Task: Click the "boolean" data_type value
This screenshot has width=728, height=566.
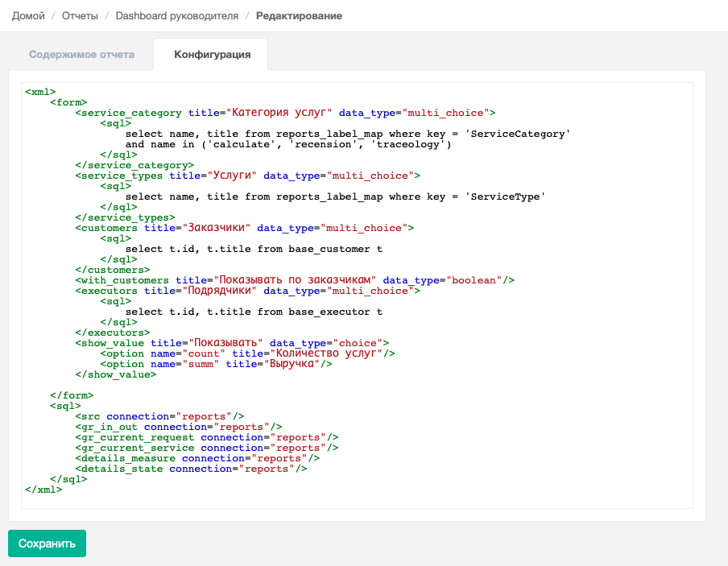Action: (x=474, y=280)
